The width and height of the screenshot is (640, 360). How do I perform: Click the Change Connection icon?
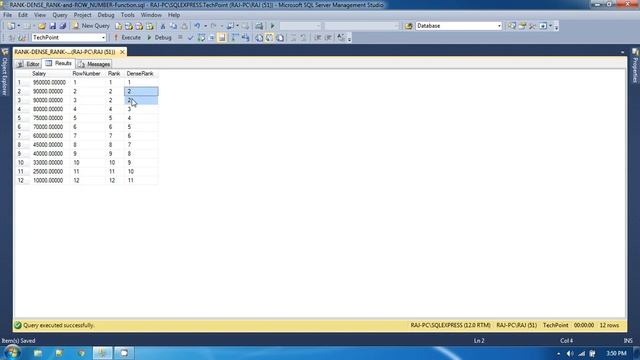22,38
